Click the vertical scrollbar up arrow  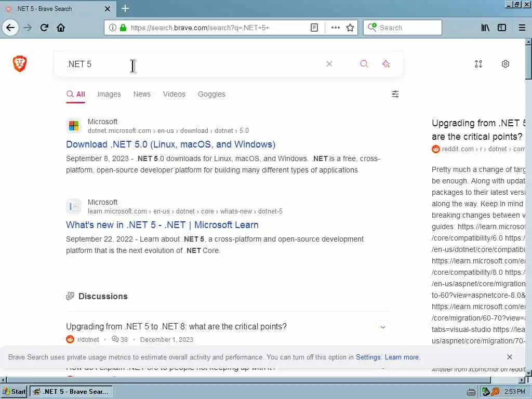pos(528,42)
